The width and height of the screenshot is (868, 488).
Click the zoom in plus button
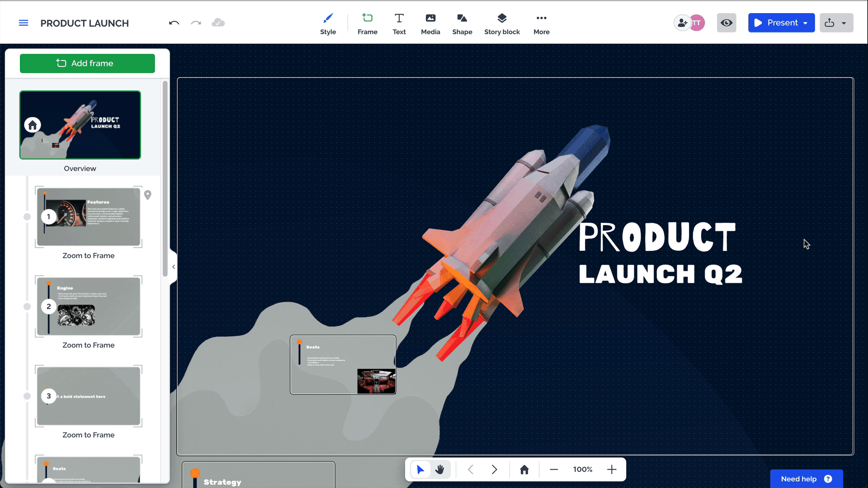coord(612,469)
